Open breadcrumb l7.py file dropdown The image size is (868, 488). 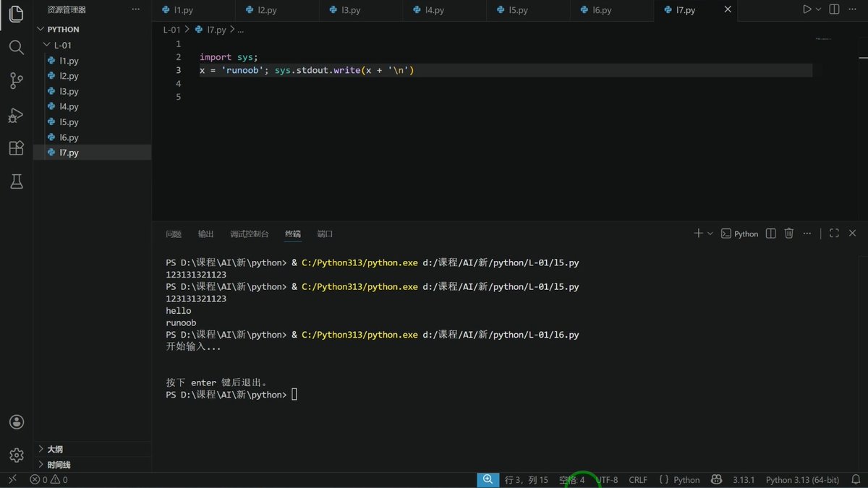tap(210, 30)
